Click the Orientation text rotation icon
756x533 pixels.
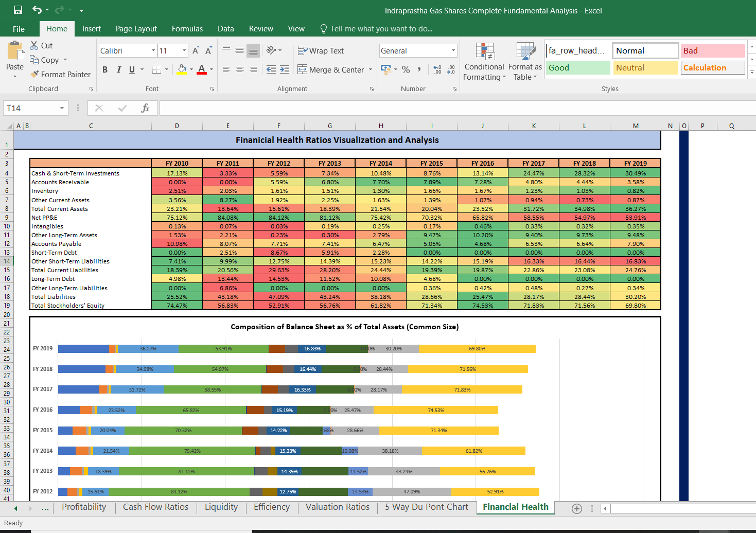[x=271, y=50]
